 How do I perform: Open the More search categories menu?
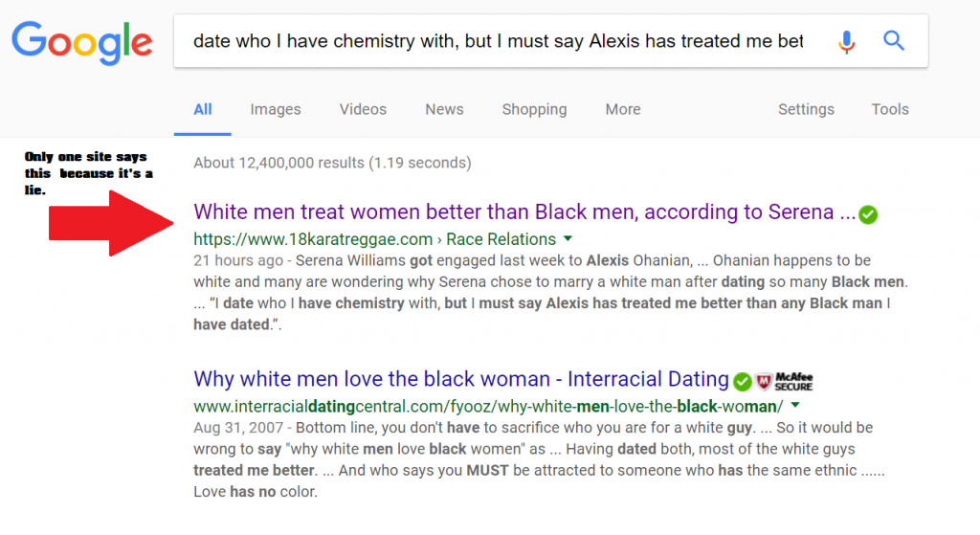point(623,109)
